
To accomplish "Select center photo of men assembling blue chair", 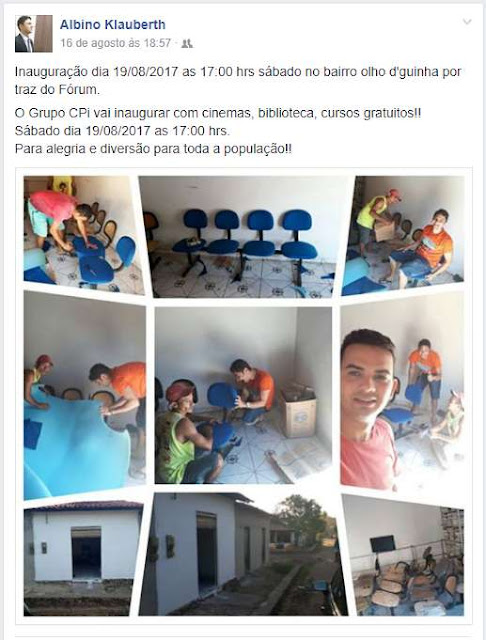I will (x=244, y=395).
